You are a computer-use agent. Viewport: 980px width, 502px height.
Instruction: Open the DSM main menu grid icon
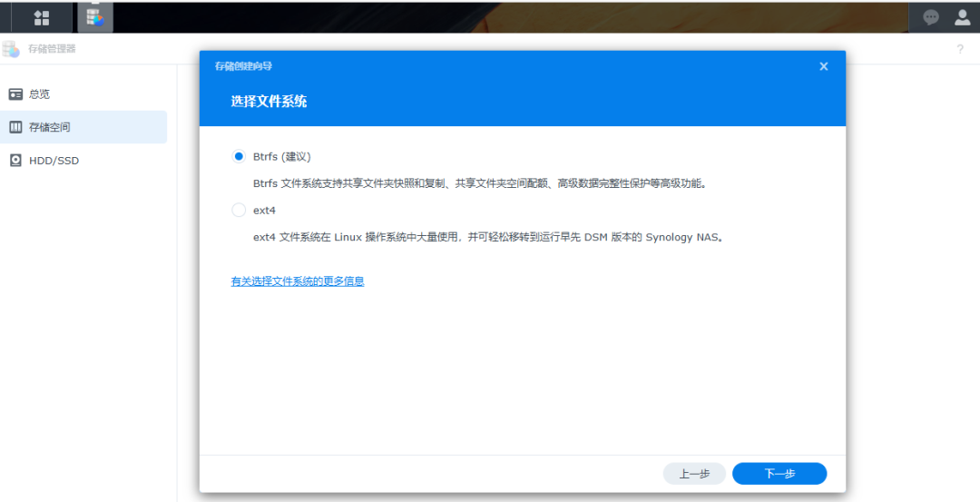pyautogui.click(x=41, y=17)
